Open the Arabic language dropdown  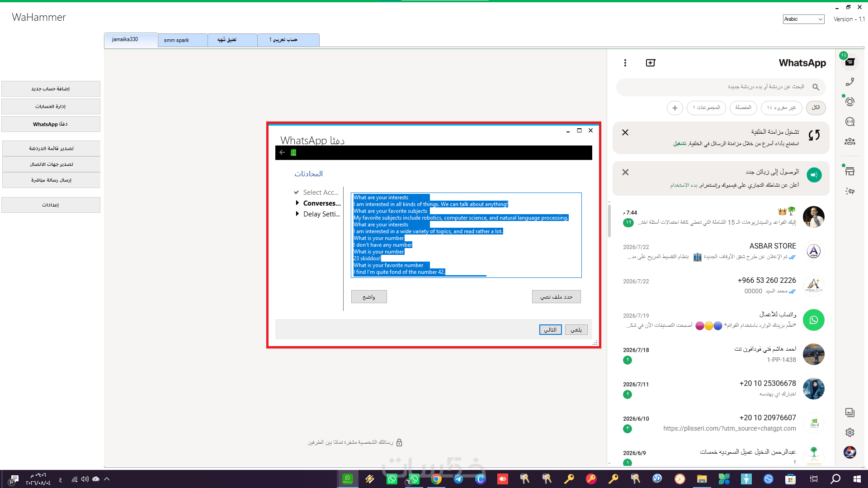(803, 19)
